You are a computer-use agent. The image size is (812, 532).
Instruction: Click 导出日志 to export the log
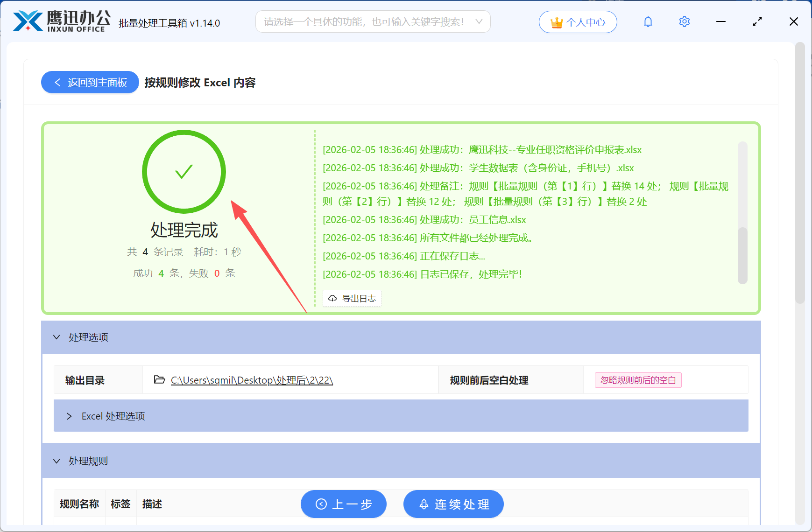(352, 298)
